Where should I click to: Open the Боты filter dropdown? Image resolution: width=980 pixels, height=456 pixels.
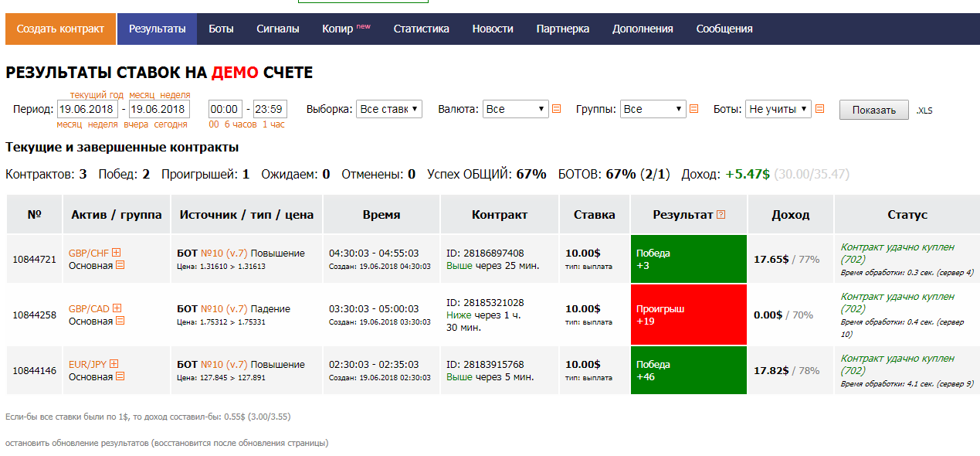coord(778,109)
